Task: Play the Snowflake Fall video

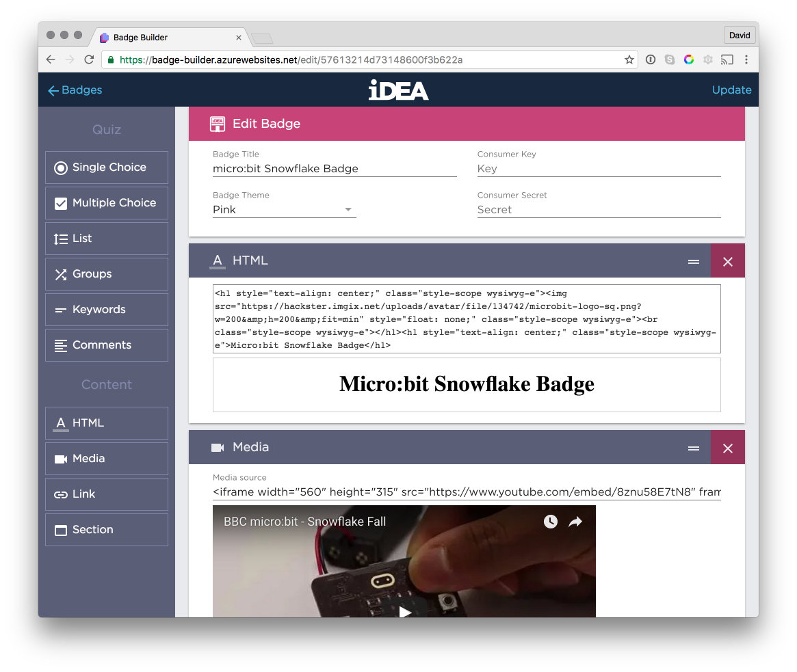Action: [x=404, y=611]
